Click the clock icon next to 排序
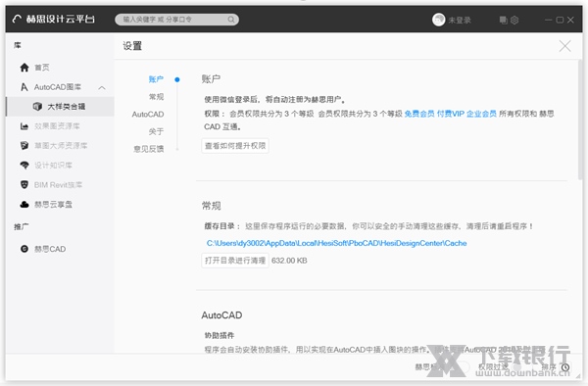Viewport: 588px width, 386px height. [x=565, y=367]
